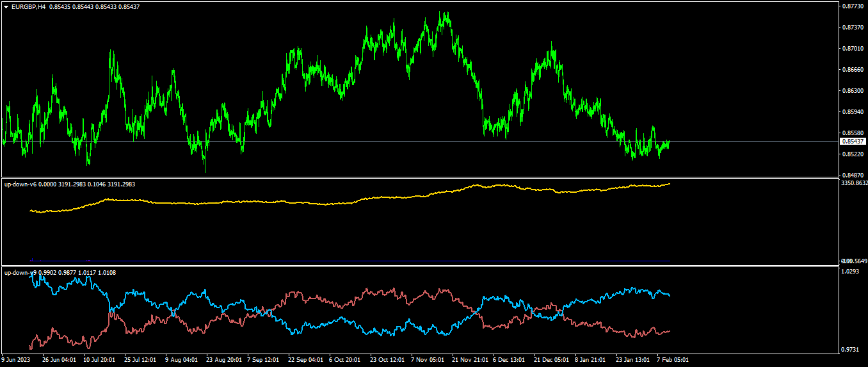Click the 7 Sep 12:01 time label

(x=263, y=360)
